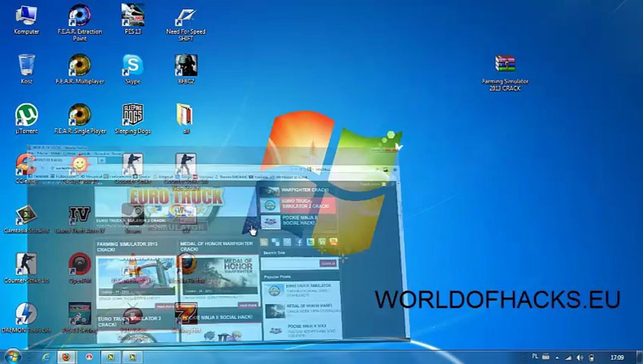Select the OpenFM desktop shortcut
Image resolution: width=643 pixels, height=364 pixels.
tap(79, 268)
